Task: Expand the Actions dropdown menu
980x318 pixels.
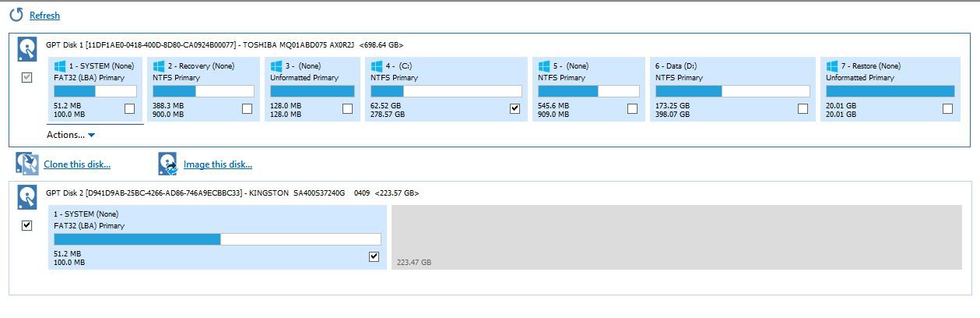Action: tap(71, 135)
